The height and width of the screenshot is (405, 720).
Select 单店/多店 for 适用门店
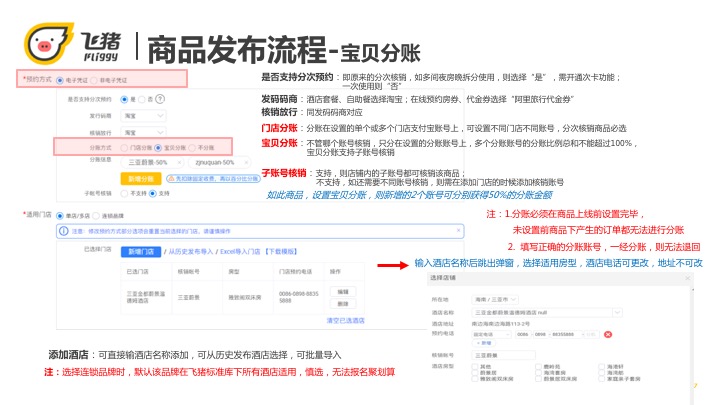coord(60,216)
